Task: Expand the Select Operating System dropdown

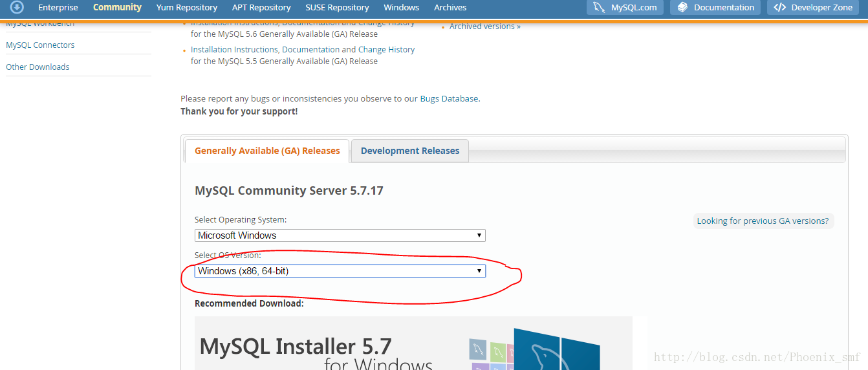Action: 340,235
